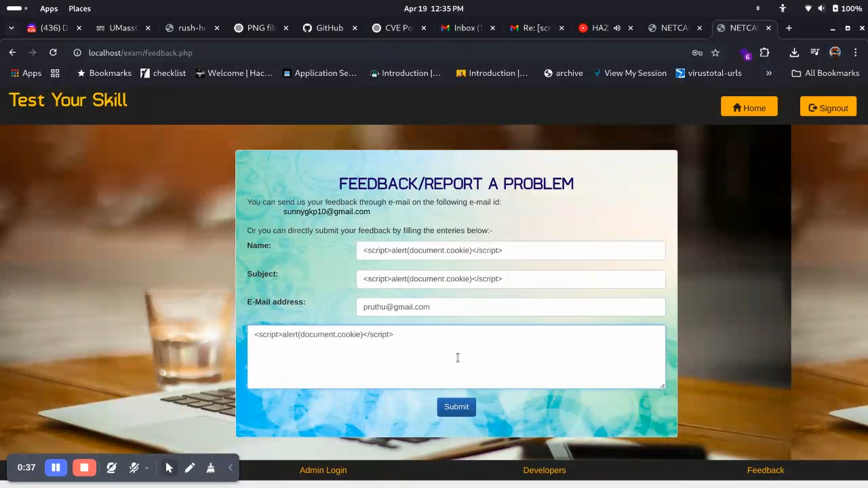Screen dimensions: 868x488
Task: Open the tab search dropdown arrow
Action: (11, 28)
